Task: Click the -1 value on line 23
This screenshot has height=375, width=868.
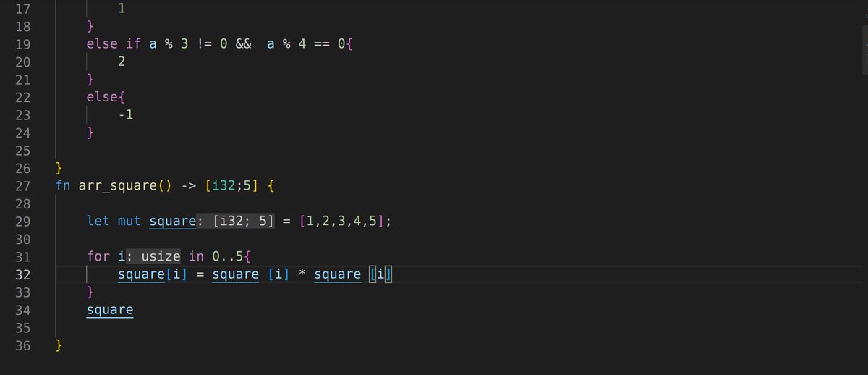Action: (x=126, y=115)
